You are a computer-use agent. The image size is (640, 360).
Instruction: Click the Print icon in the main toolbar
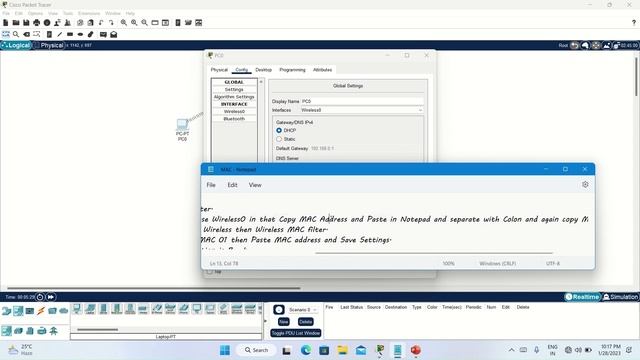coord(37,23)
